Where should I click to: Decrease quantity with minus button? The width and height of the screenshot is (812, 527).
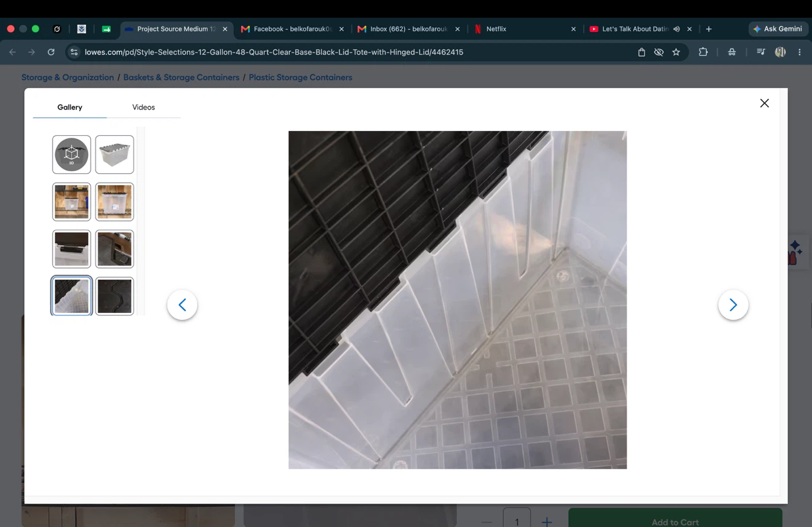coord(487,521)
